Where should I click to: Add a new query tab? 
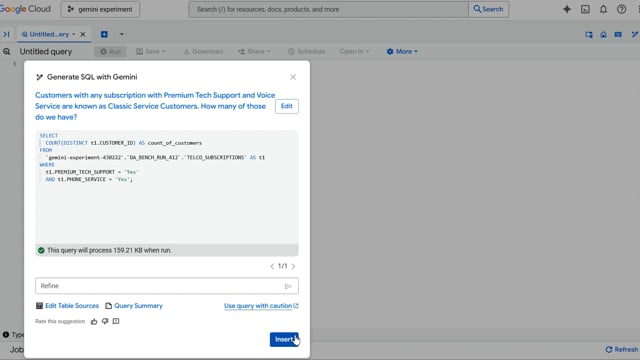pyautogui.click(x=104, y=34)
